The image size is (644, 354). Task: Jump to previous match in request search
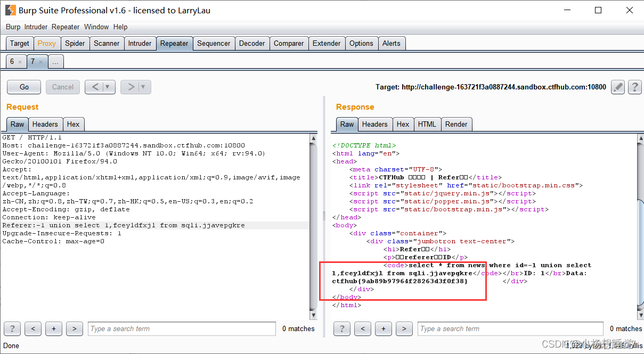pyautogui.click(x=33, y=328)
